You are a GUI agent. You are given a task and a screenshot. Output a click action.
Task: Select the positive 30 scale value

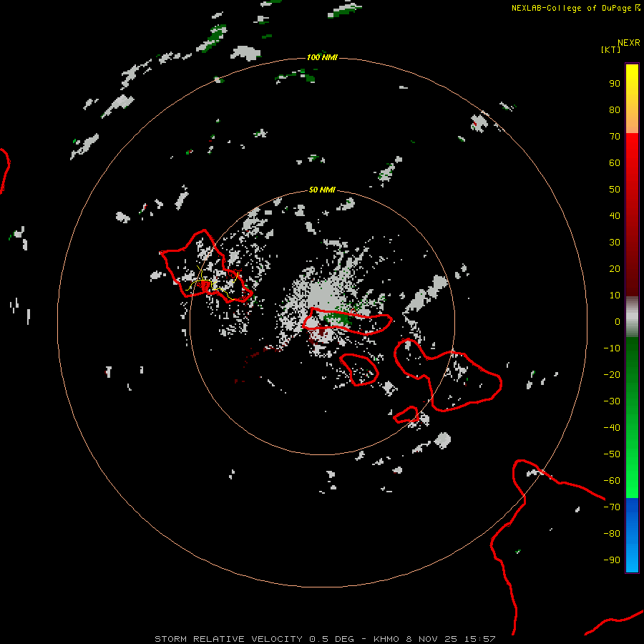click(x=615, y=243)
